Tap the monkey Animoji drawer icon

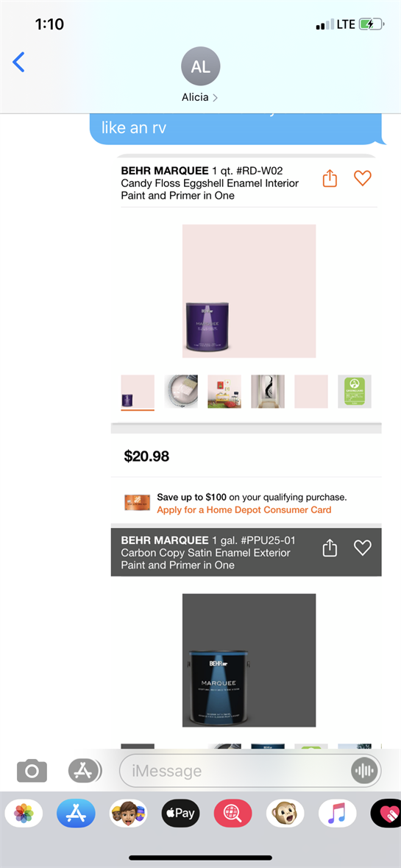[285, 814]
